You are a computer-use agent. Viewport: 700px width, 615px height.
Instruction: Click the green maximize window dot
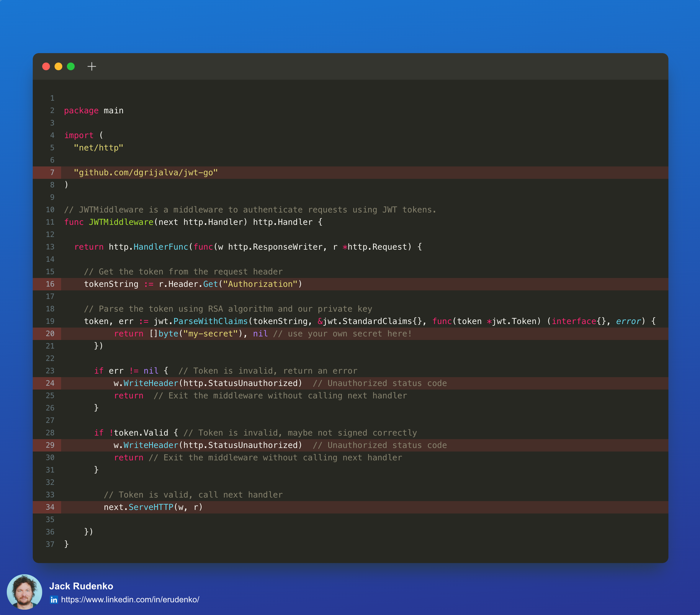click(x=71, y=66)
